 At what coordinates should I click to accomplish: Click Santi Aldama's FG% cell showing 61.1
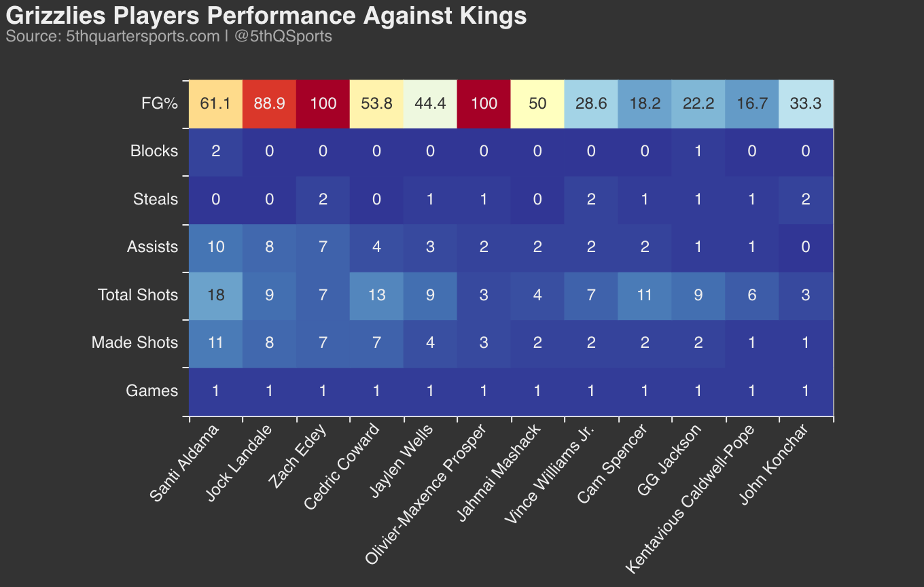pyautogui.click(x=215, y=104)
